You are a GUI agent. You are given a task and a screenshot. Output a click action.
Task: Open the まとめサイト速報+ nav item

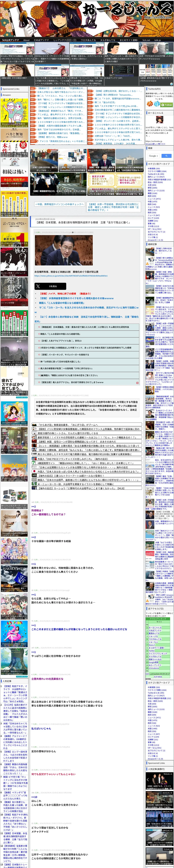pos(129,40)
